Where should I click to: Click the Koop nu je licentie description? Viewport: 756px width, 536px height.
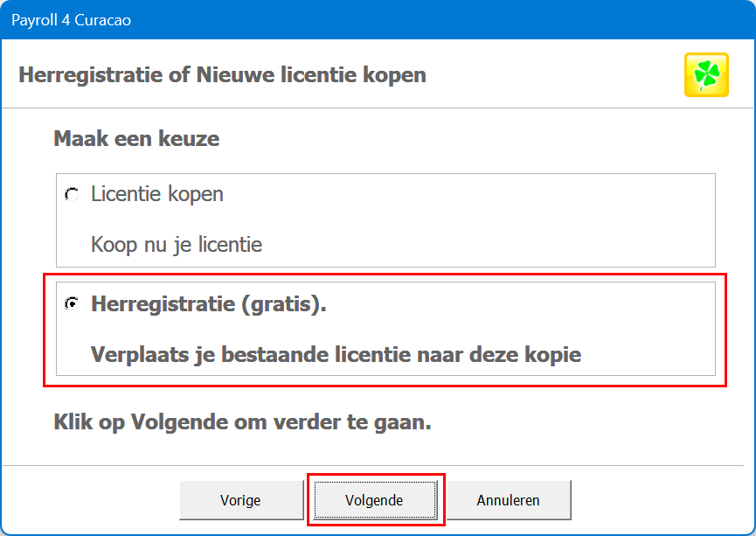[177, 245]
